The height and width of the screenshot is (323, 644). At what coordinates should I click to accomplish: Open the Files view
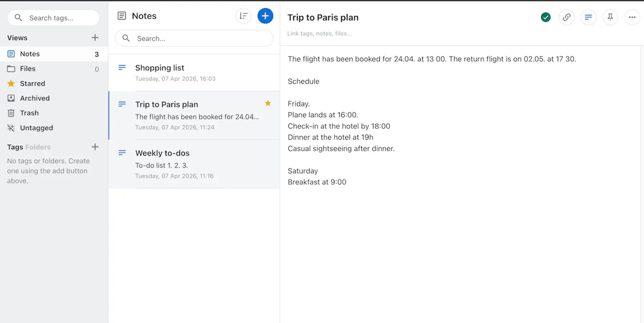coord(28,69)
